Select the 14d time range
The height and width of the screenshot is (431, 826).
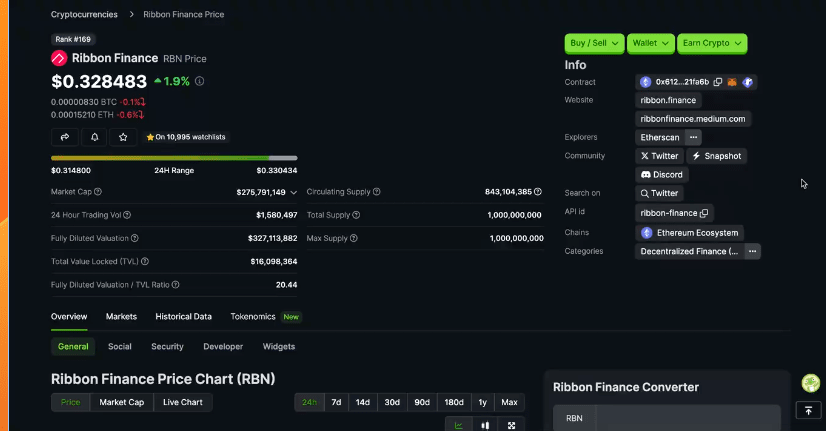point(362,402)
